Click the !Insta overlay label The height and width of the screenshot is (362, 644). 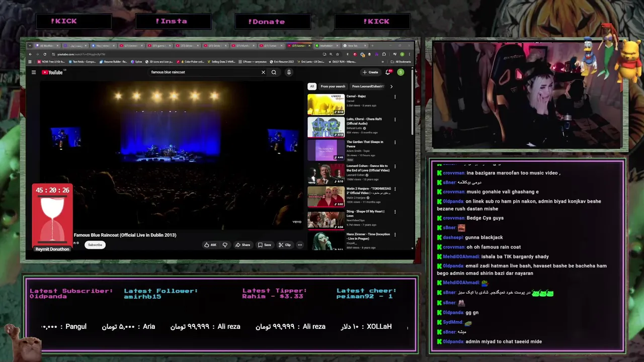(x=171, y=21)
